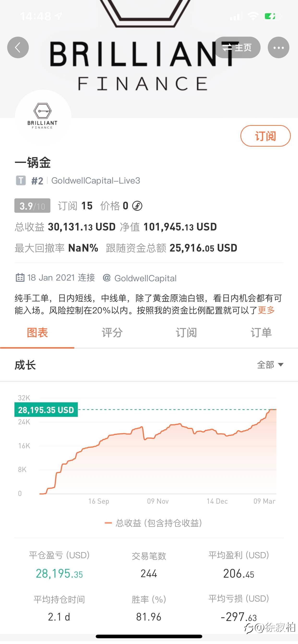Tap the 3.9/10 rating badge
The width and height of the screenshot is (298, 644).
(x=32, y=206)
